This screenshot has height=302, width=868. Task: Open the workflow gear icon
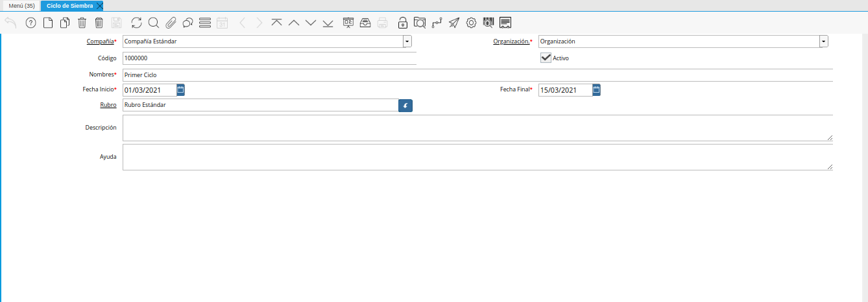pos(472,23)
